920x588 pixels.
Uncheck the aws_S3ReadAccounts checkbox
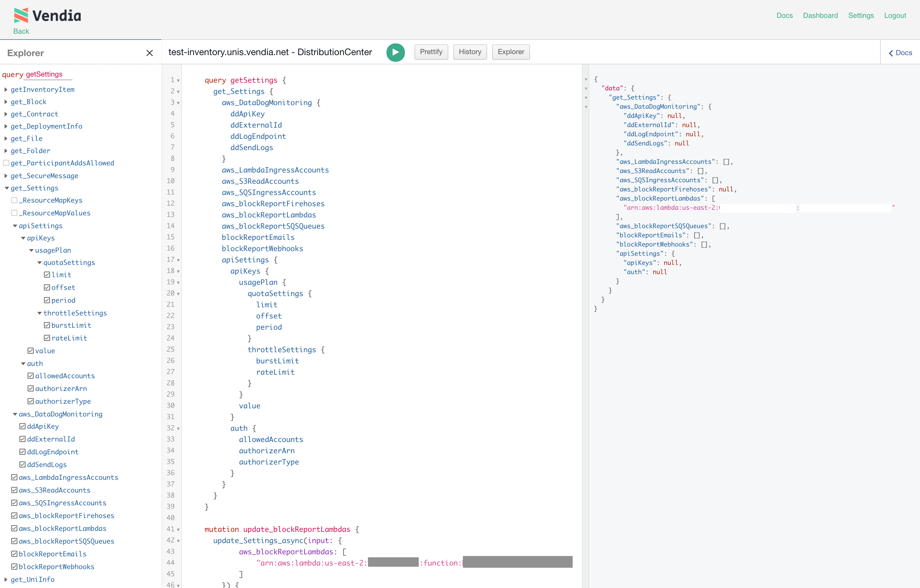click(x=14, y=490)
